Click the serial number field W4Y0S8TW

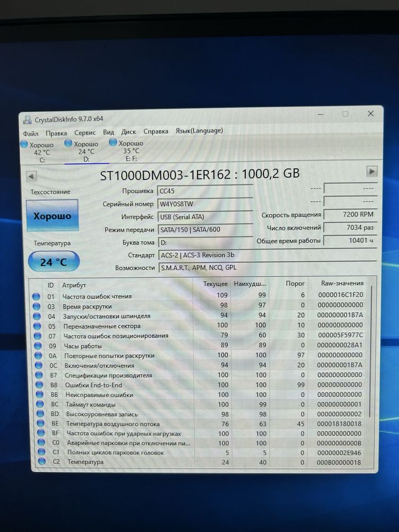[x=205, y=204]
